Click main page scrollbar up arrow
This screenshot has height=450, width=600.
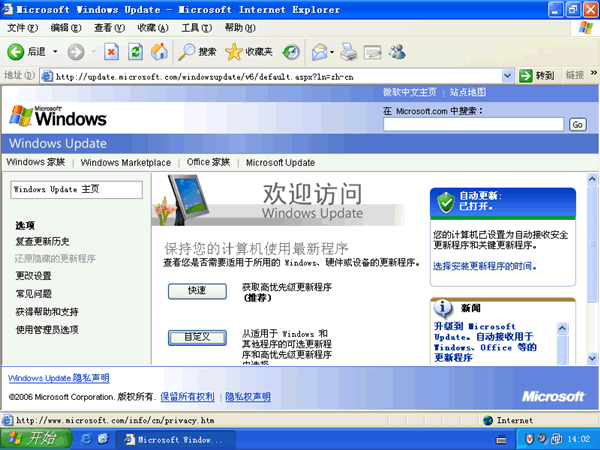click(592, 179)
